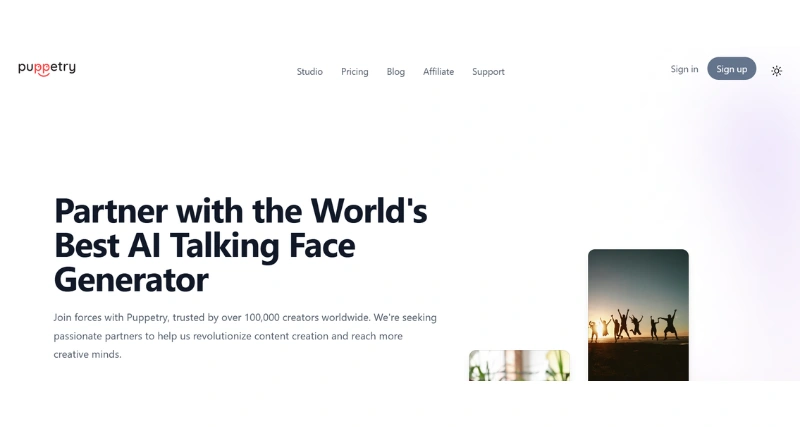Click the Sign up button
Viewport: 800px width, 427px height.
[732, 68]
